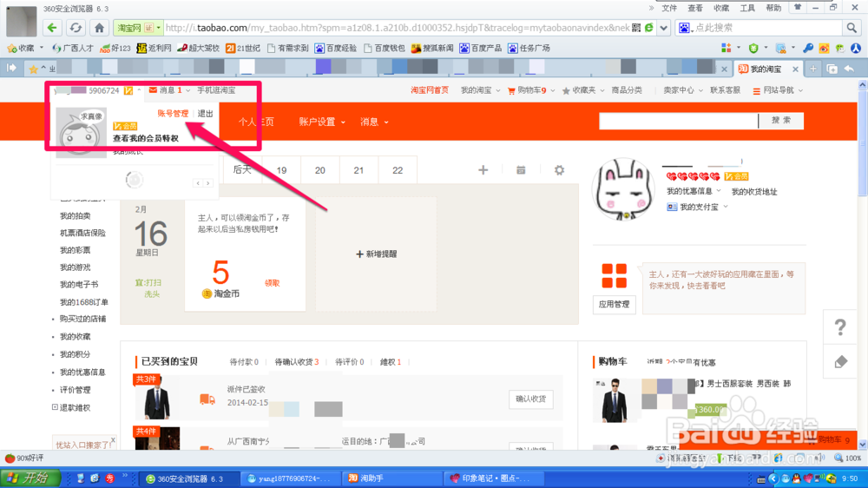
Task: Click the sidebar toggle icon in tab bar
Action: [11, 68]
